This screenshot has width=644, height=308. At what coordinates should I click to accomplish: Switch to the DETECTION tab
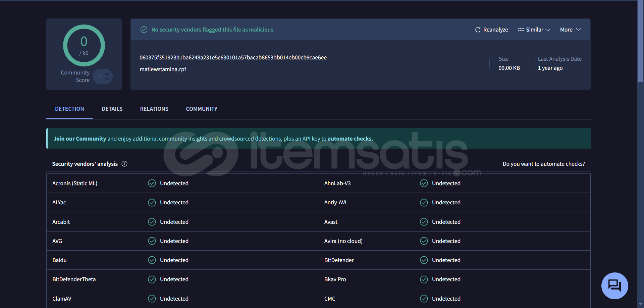pyautogui.click(x=69, y=109)
